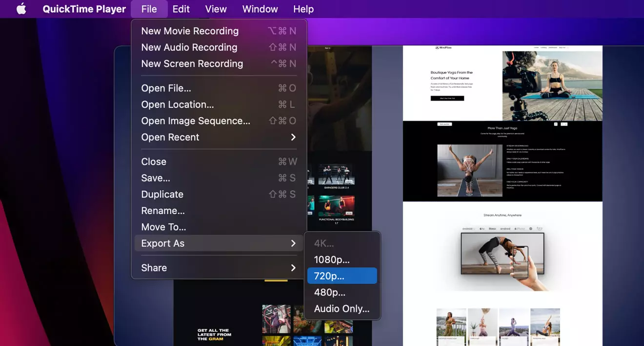The width and height of the screenshot is (644, 346).
Task: Open the Export As submenu arrow
Action: pos(293,243)
